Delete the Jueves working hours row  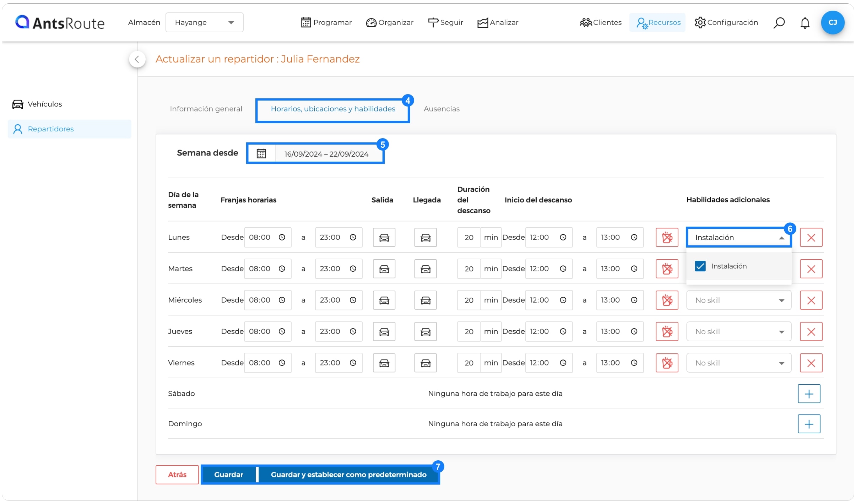[811, 331]
